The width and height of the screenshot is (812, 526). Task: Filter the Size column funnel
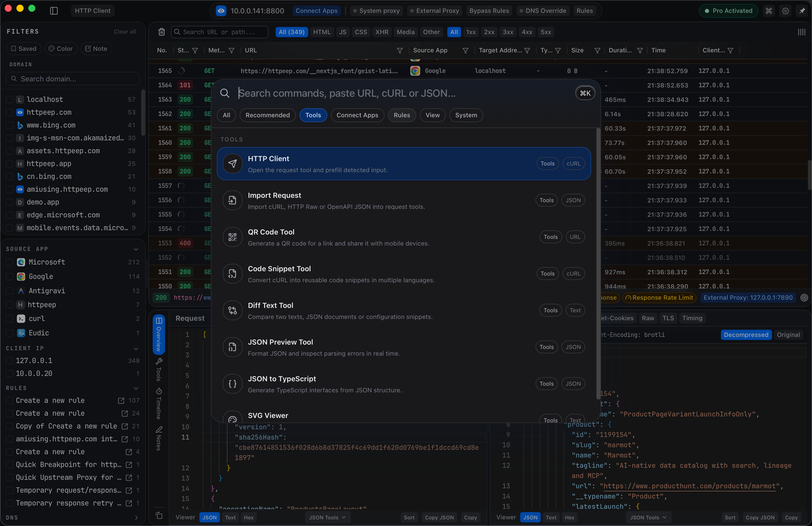click(x=597, y=51)
